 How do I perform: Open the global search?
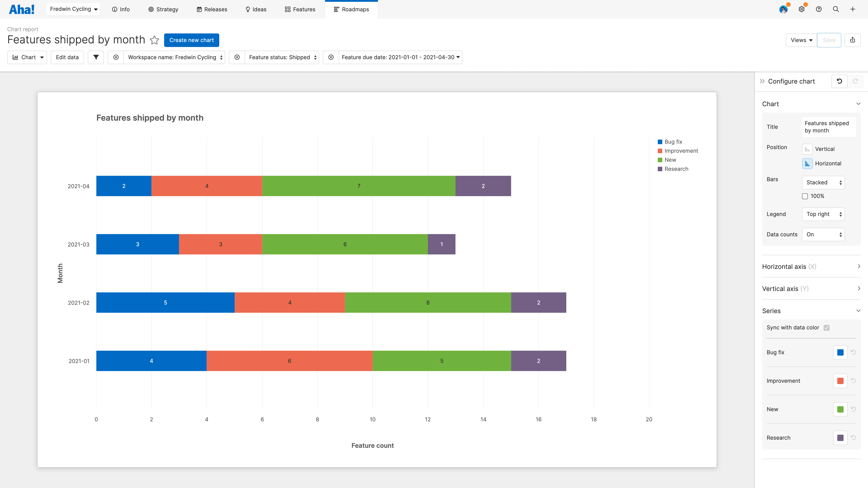(836, 9)
